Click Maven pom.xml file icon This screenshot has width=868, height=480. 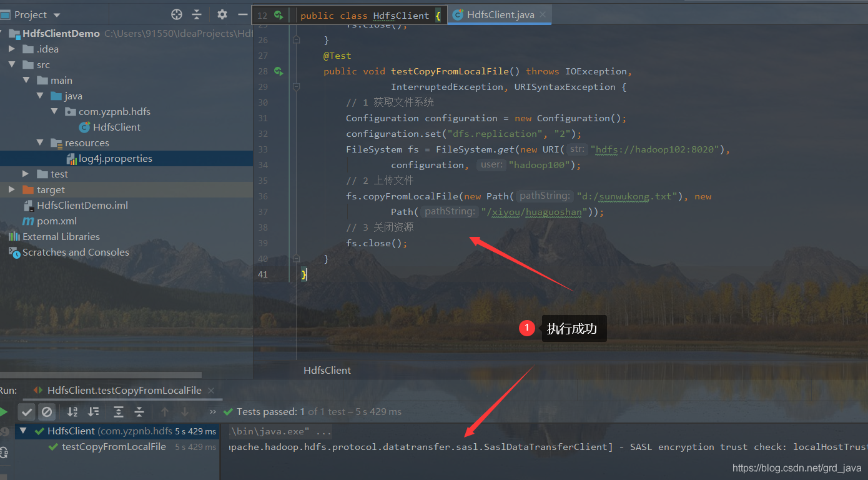pyautogui.click(x=28, y=221)
